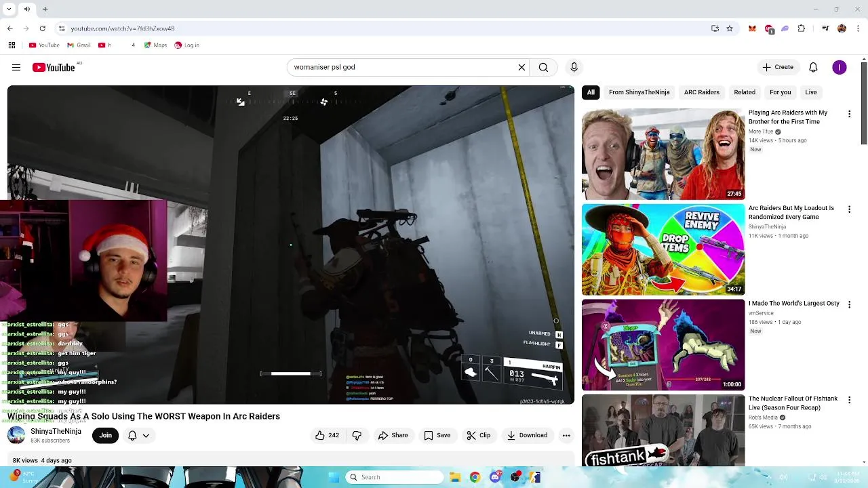
Task: Open options for Randomized Loadout video
Action: pyautogui.click(x=849, y=209)
